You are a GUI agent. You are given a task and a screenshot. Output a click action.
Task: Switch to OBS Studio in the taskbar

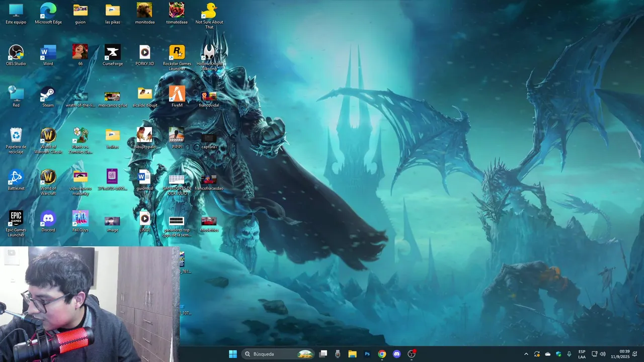[412, 354]
